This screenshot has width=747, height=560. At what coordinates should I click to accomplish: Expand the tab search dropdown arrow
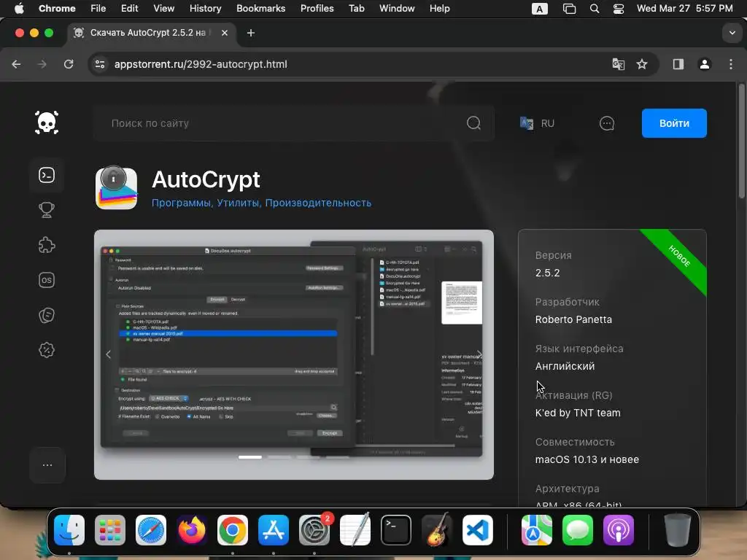(732, 33)
